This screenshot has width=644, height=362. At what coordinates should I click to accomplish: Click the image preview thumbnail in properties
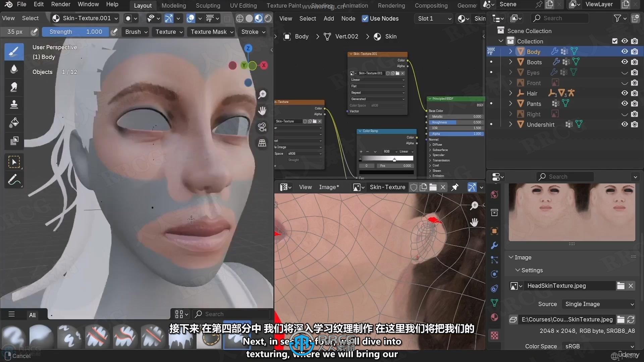[x=572, y=212]
